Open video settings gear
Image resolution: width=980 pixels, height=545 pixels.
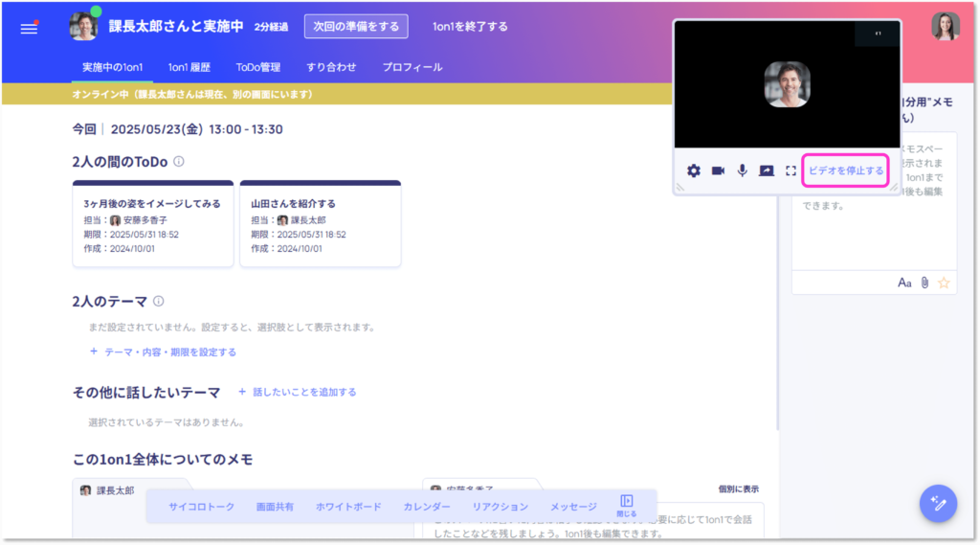click(694, 170)
